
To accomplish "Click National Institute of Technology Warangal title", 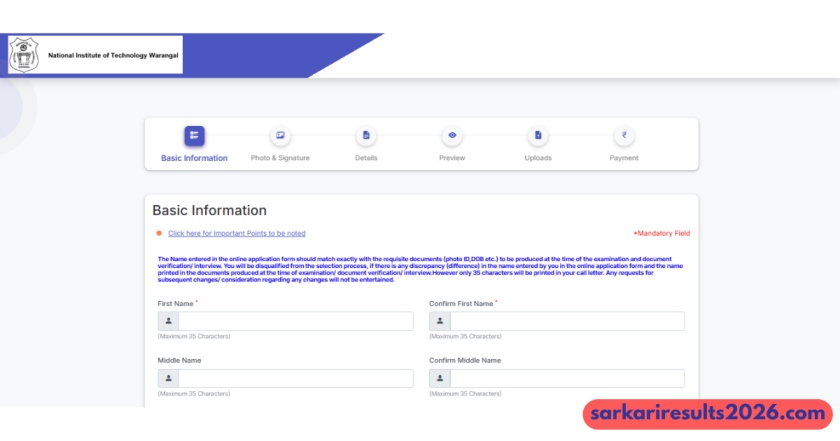I will [x=114, y=56].
